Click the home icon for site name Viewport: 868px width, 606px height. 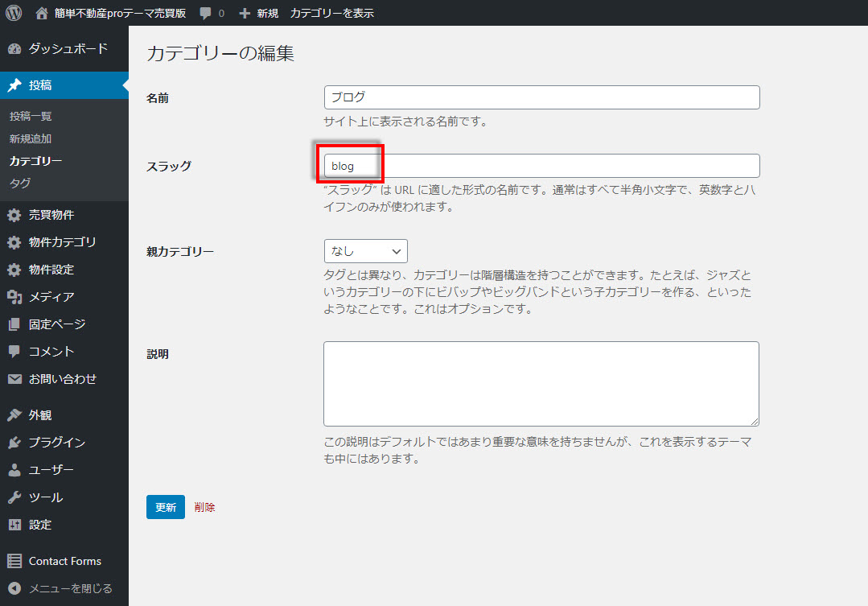(43, 13)
